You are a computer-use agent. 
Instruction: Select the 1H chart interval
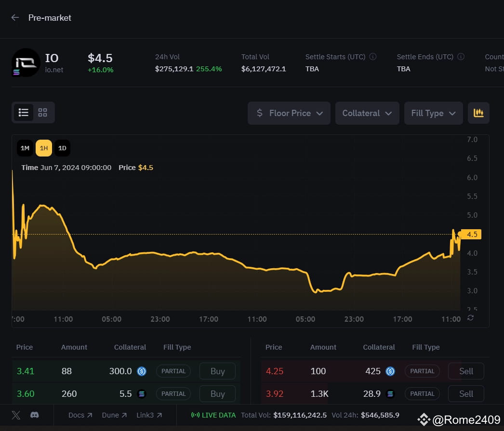point(44,148)
